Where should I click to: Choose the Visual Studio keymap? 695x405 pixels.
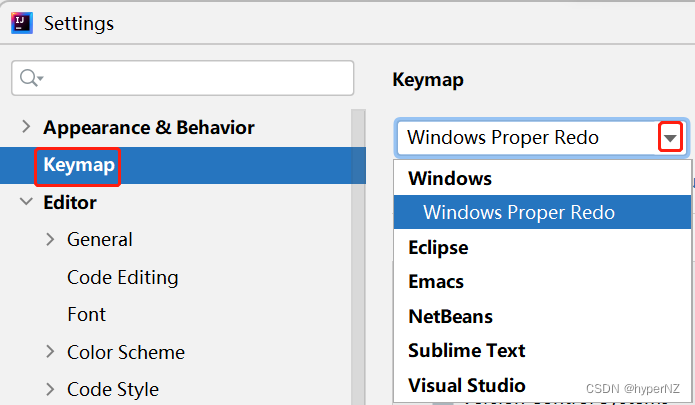(x=543, y=385)
